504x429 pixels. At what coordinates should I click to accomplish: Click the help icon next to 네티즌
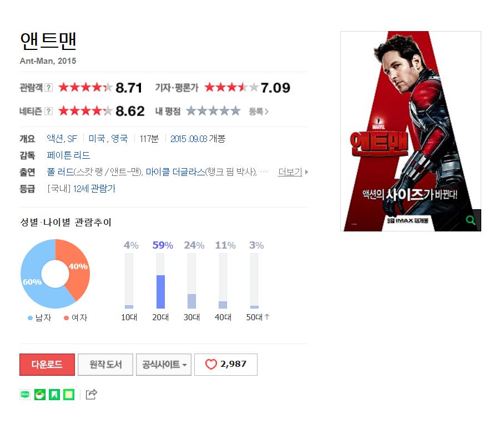tap(48, 111)
